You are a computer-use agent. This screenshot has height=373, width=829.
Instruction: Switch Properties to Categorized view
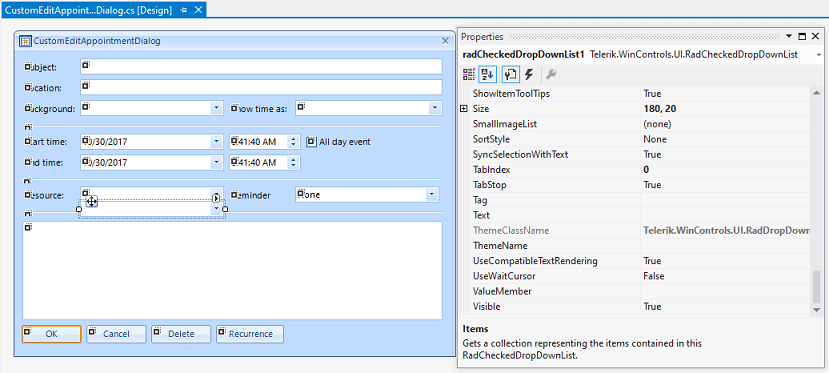[469, 74]
